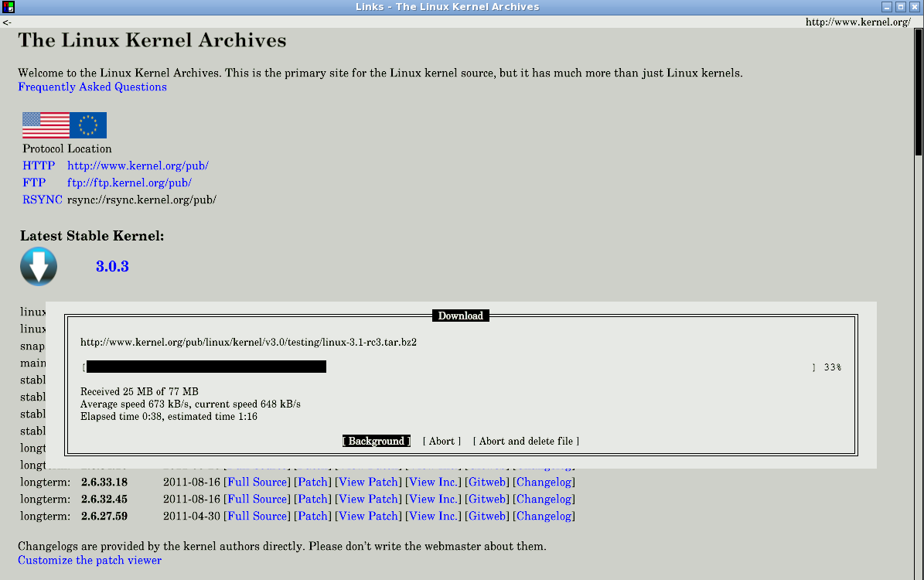Click the Links app icon in title bar
The height and width of the screenshot is (580, 924).
pos(9,7)
